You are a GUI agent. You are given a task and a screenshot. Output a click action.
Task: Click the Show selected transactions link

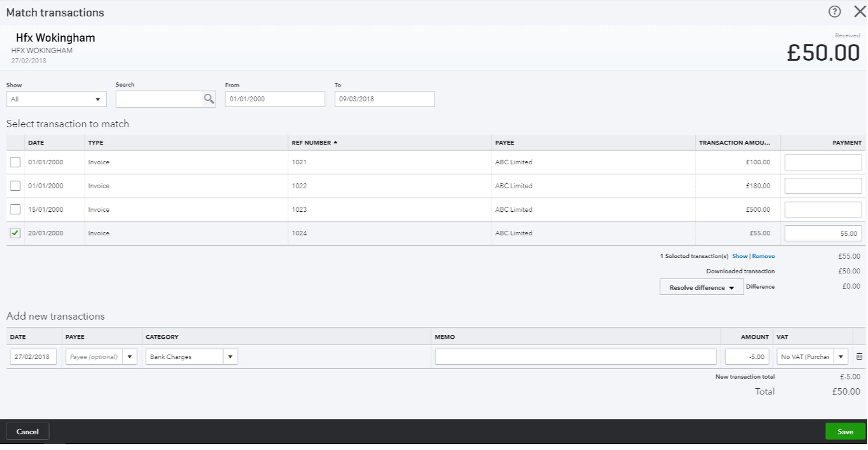point(740,256)
